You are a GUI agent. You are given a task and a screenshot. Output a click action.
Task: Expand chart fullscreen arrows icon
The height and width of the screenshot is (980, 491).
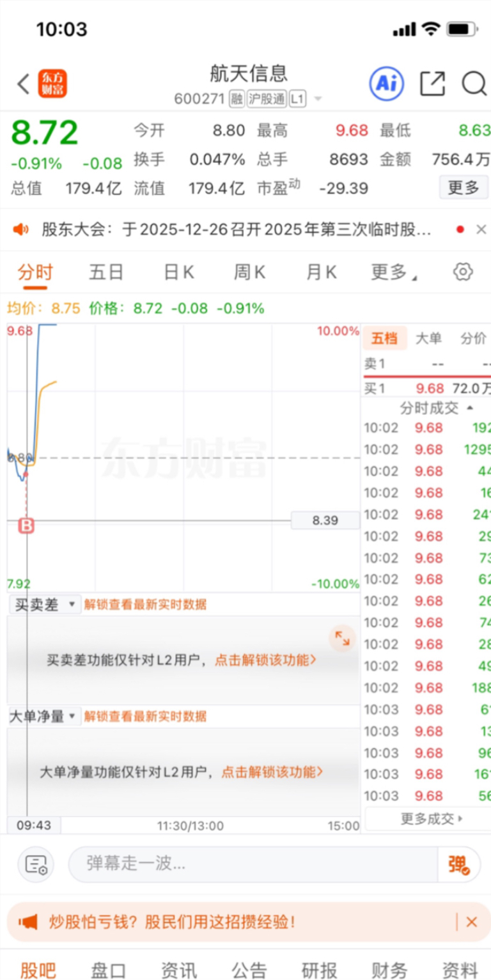[343, 638]
